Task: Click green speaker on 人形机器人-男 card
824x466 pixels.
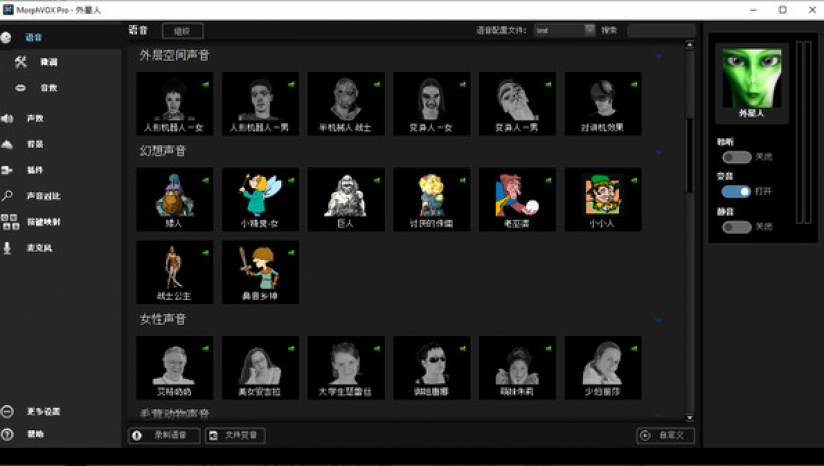Action: click(291, 85)
